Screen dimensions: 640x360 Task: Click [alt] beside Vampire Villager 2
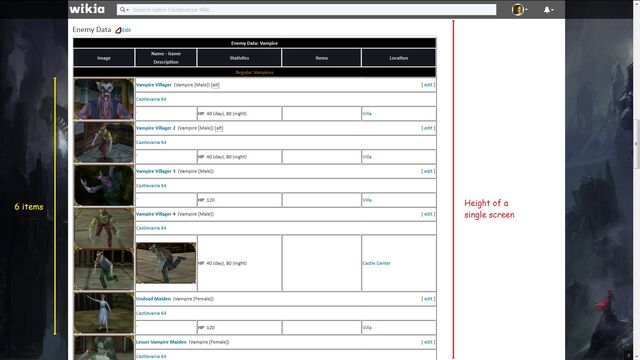tap(219, 128)
